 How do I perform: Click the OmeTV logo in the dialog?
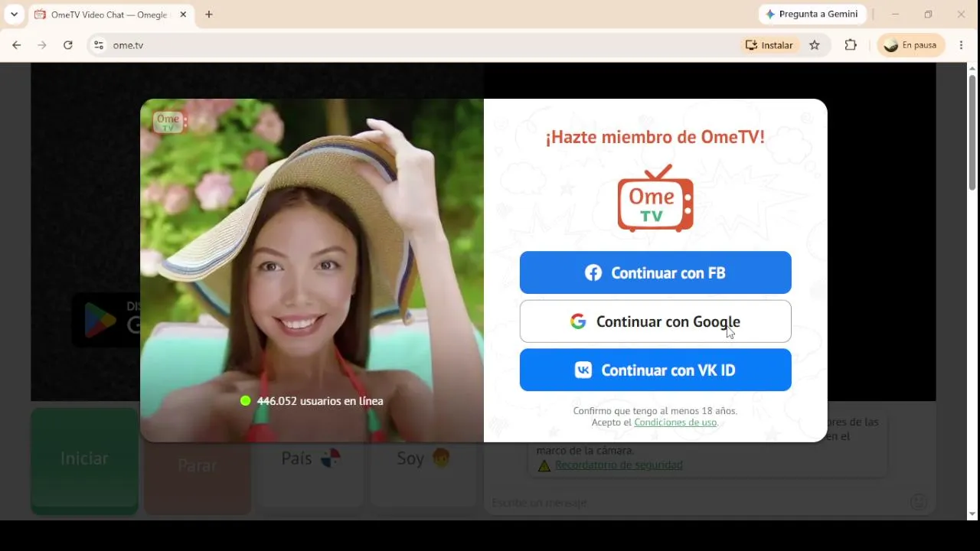tap(655, 198)
